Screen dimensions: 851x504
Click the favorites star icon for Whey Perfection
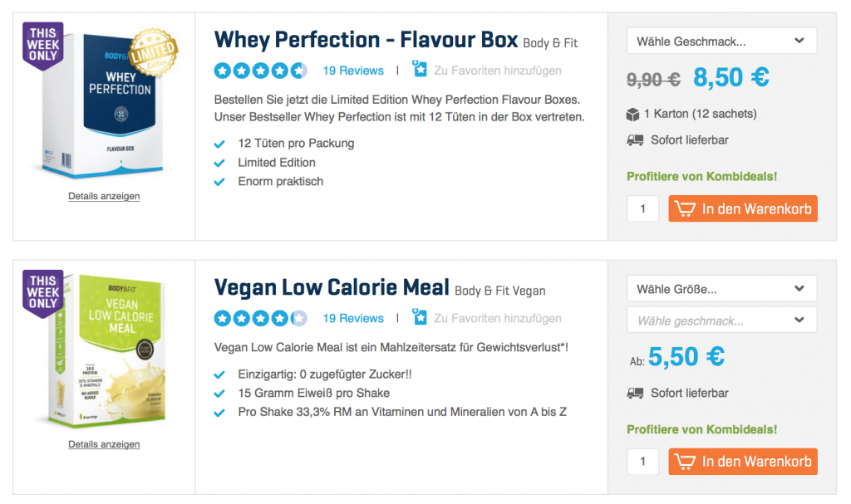(420, 70)
